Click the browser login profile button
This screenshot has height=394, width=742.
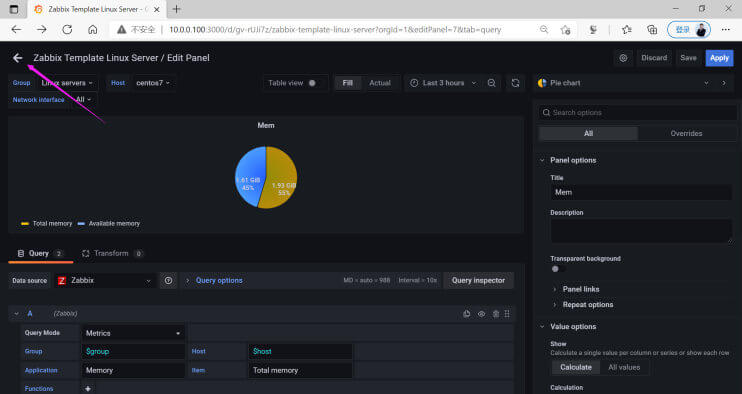point(689,29)
